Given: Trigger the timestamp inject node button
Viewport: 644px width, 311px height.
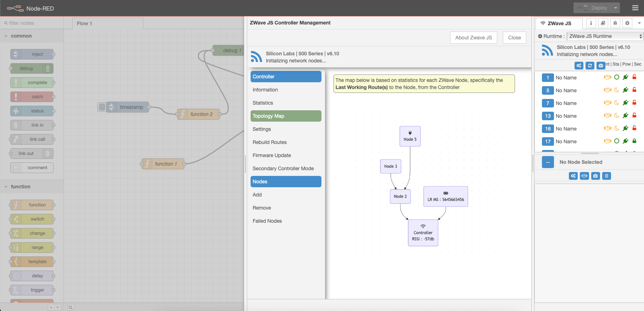Looking at the screenshot, I should click(x=102, y=107).
